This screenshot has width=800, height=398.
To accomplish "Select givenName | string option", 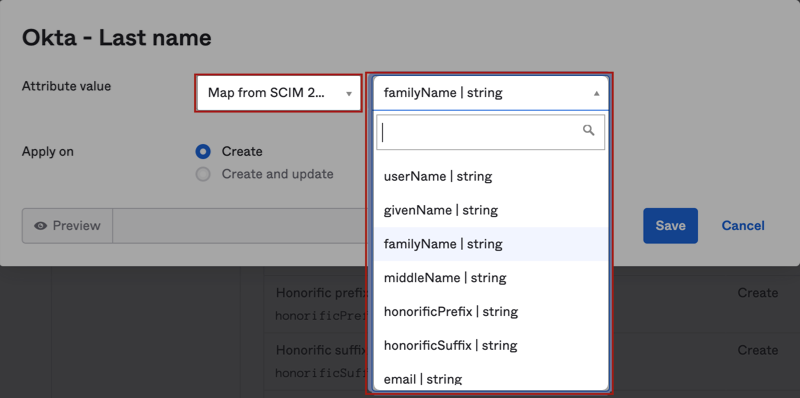I will pos(490,210).
